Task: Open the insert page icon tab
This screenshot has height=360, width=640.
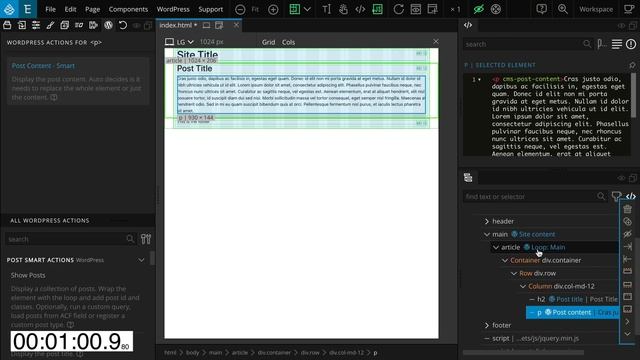Action: click(22, 25)
